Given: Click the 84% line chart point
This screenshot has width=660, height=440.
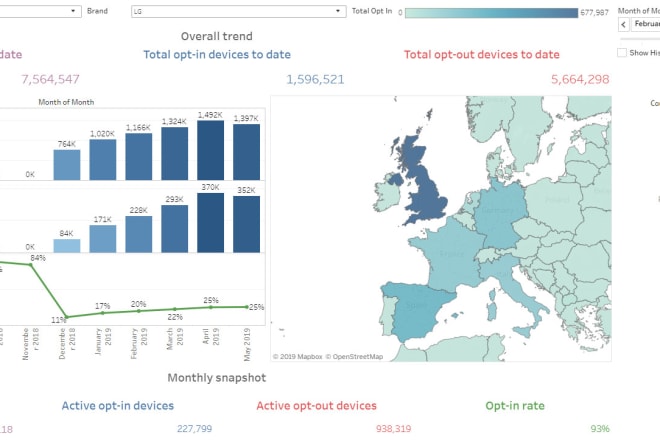Looking at the screenshot, I should [x=31, y=265].
